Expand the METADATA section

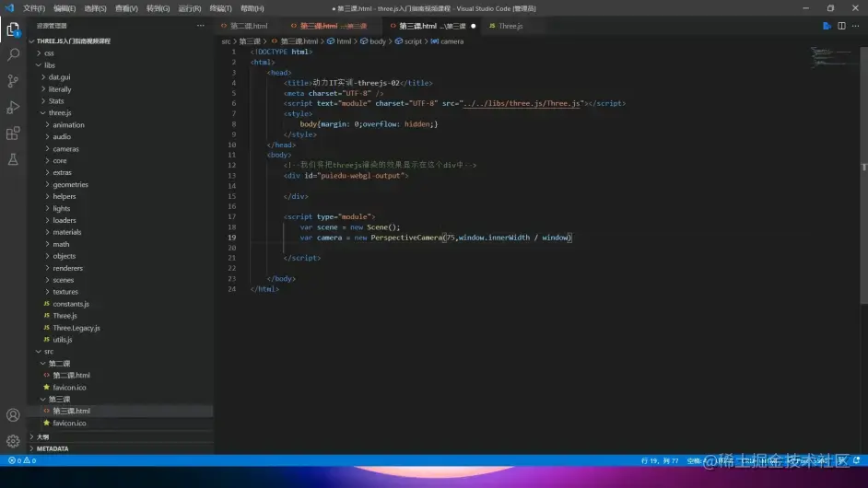[x=53, y=448]
